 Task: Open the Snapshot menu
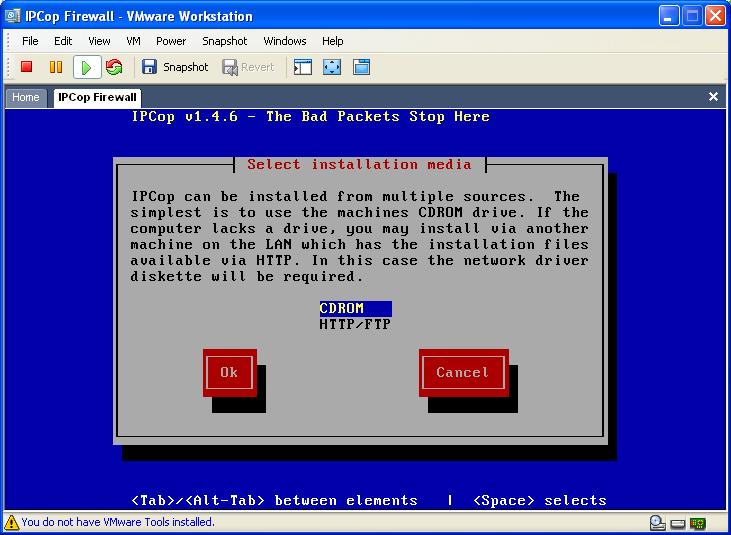225,41
